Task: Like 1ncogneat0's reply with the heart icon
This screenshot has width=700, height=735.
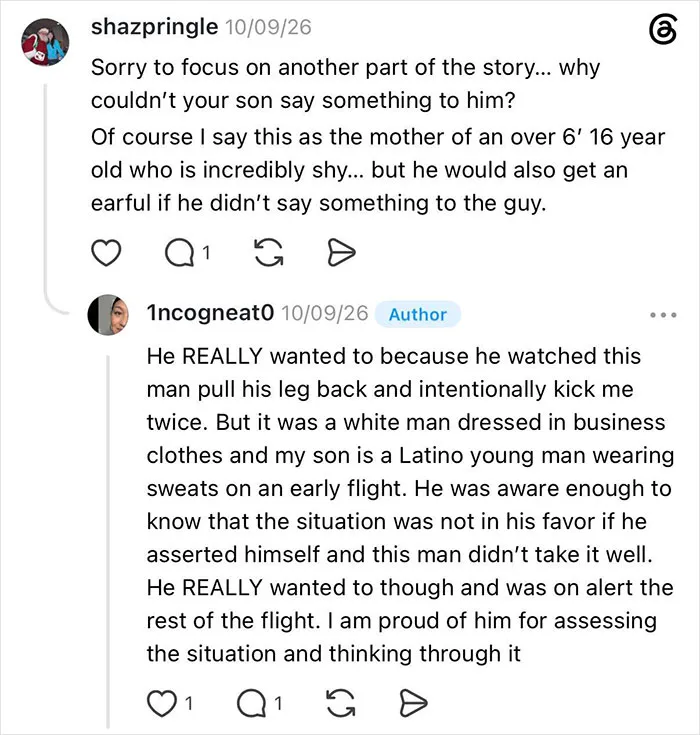Action: 162,703
